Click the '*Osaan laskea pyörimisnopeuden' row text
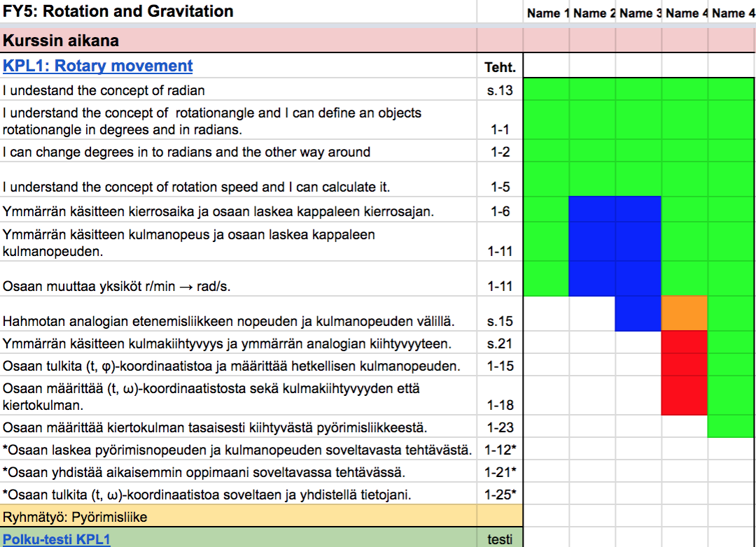The height and width of the screenshot is (547, 756). (237, 450)
